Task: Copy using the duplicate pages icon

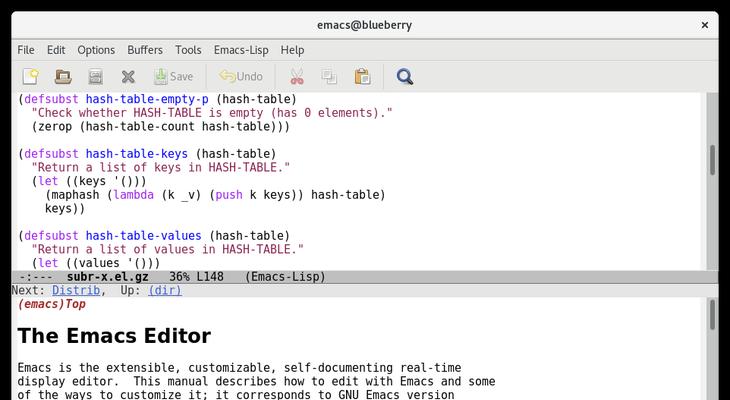Action: (x=329, y=76)
